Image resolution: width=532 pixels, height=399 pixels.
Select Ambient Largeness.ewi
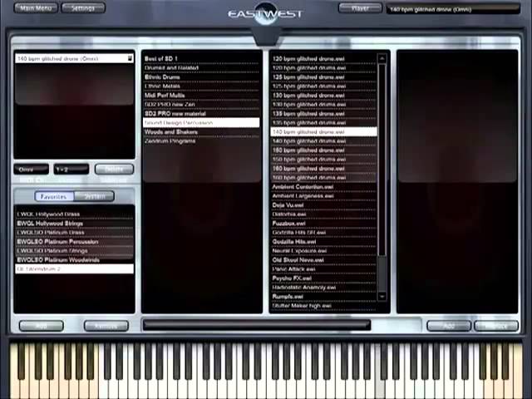[x=323, y=196]
